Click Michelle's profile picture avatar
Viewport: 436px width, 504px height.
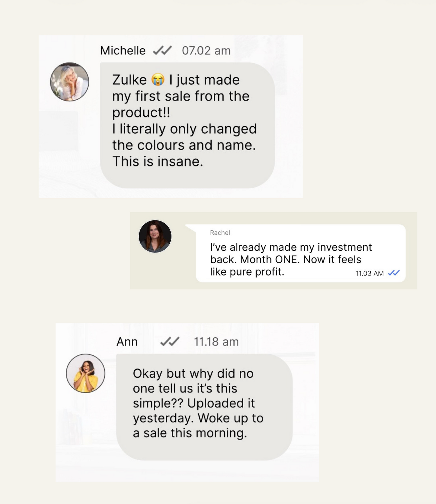click(69, 82)
